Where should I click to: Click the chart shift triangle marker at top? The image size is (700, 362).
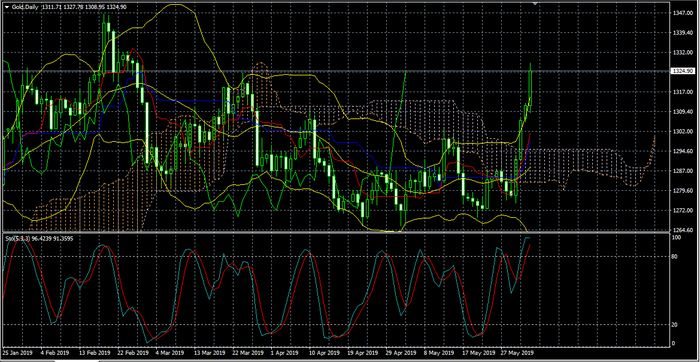535,4
